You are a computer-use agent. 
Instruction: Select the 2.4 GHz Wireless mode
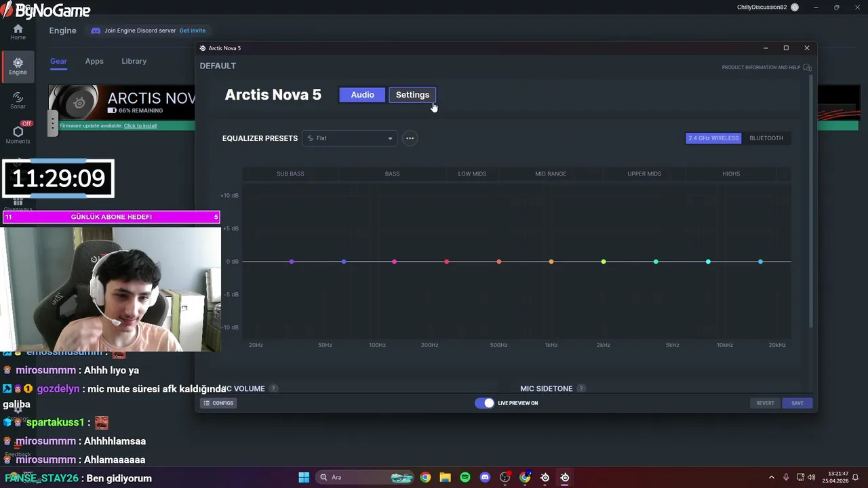pyautogui.click(x=713, y=138)
